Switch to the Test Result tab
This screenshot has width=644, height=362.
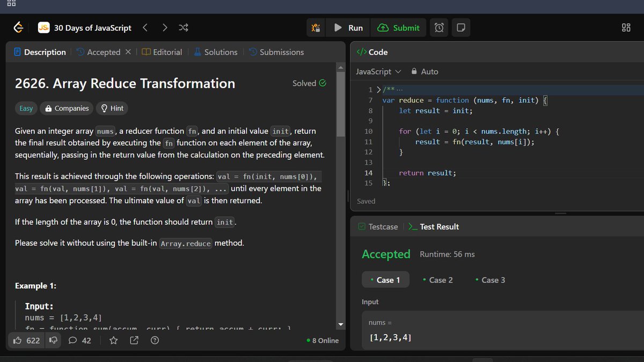click(x=434, y=227)
